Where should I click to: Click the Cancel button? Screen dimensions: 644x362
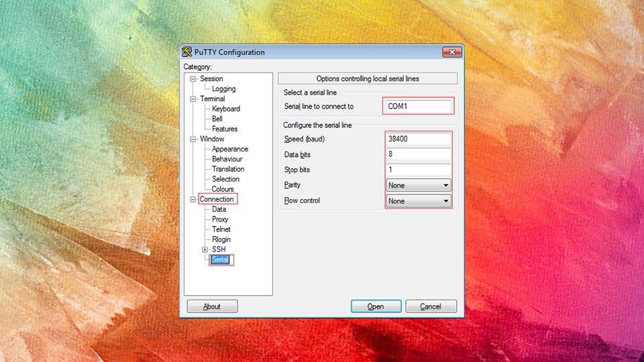click(431, 306)
